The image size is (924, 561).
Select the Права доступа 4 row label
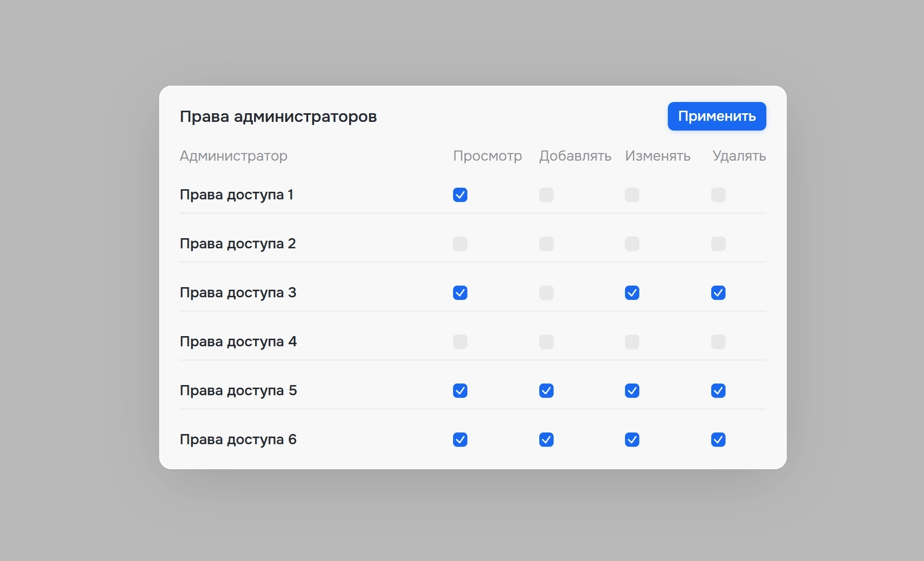click(x=238, y=342)
